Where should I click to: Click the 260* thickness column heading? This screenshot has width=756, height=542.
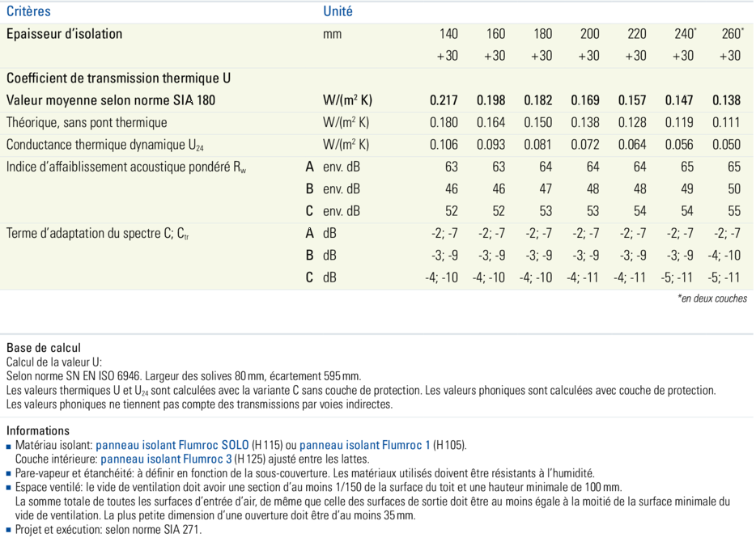point(731,34)
